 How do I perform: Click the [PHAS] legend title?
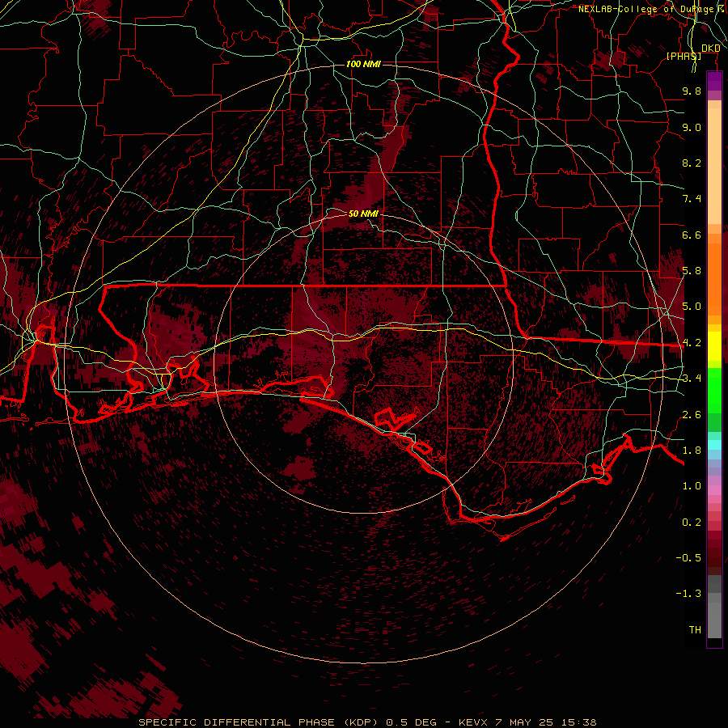point(684,56)
